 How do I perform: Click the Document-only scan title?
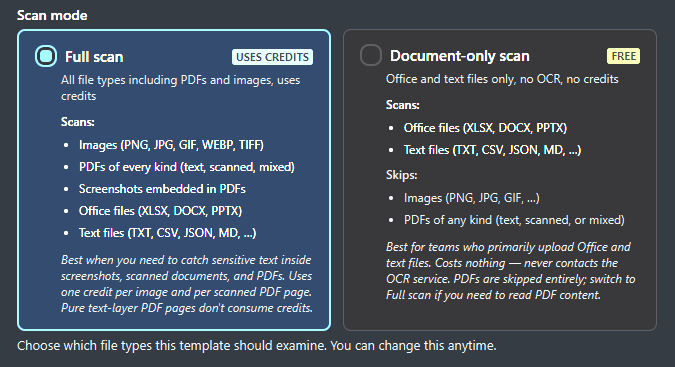click(460, 56)
